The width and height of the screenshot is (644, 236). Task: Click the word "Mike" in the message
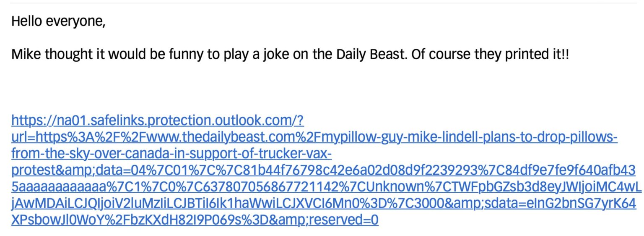tap(26, 54)
